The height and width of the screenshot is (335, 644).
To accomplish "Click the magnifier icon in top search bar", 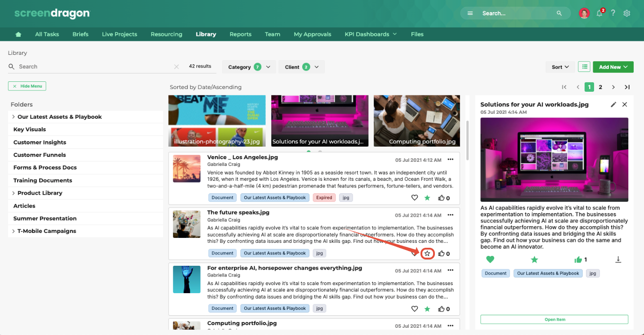I will [559, 13].
